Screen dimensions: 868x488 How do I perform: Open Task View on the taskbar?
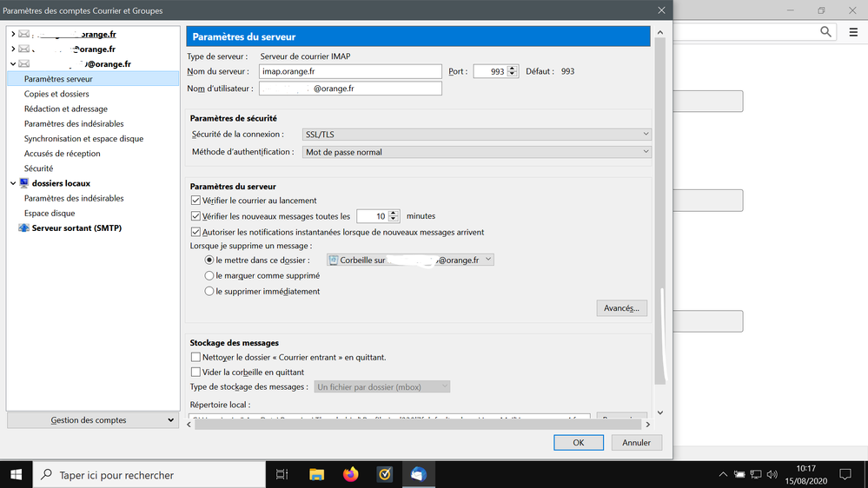pyautogui.click(x=282, y=474)
